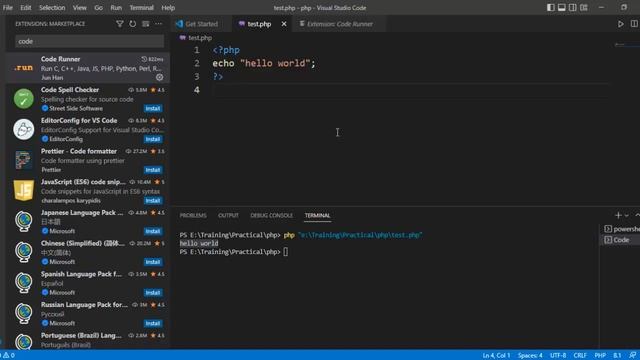Open the Problems panel tab

pos(193,215)
